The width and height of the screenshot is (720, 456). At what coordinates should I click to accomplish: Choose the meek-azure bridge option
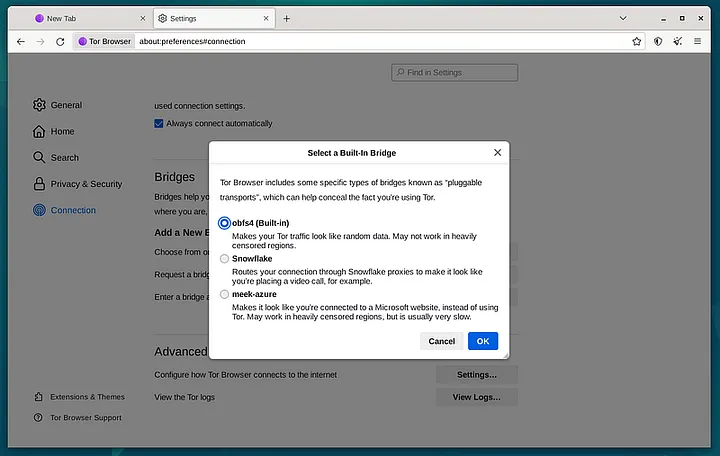click(224, 294)
